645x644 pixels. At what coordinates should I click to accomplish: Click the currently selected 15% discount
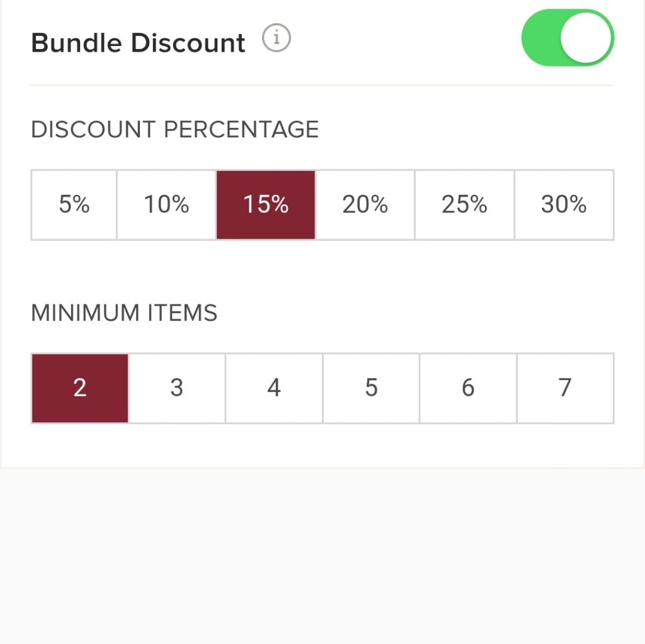265,205
